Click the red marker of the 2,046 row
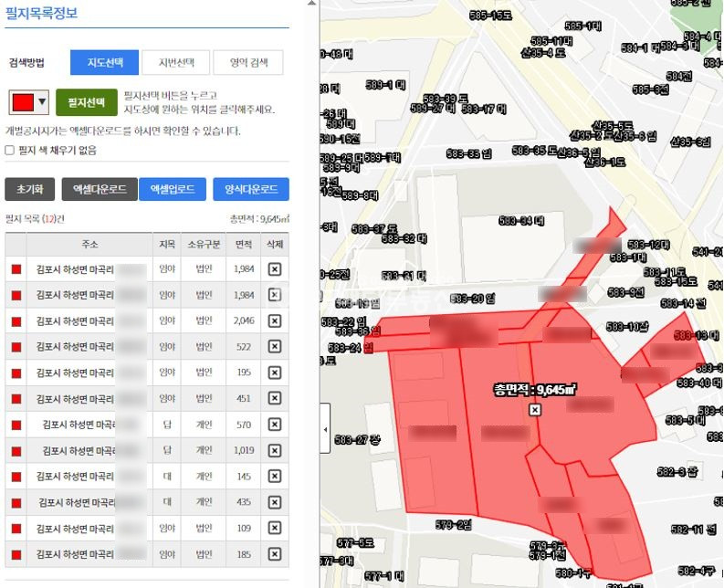 [x=16, y=321]
